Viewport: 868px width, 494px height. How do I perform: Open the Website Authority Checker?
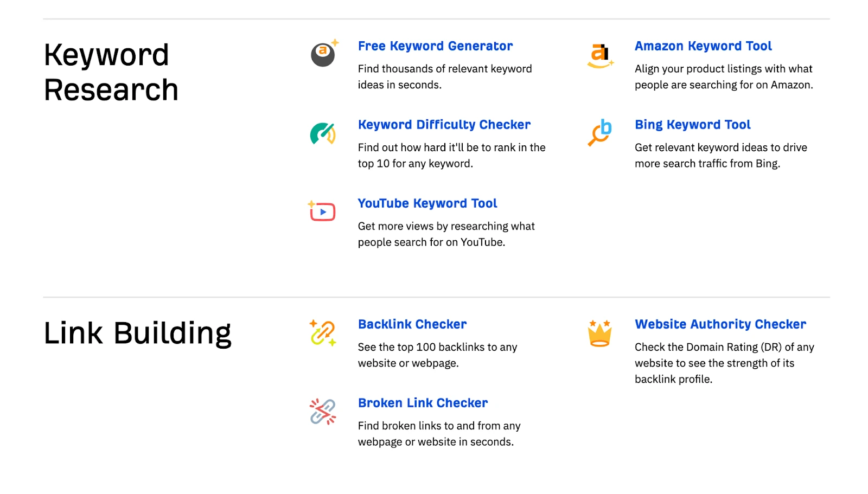click(720, 324)
